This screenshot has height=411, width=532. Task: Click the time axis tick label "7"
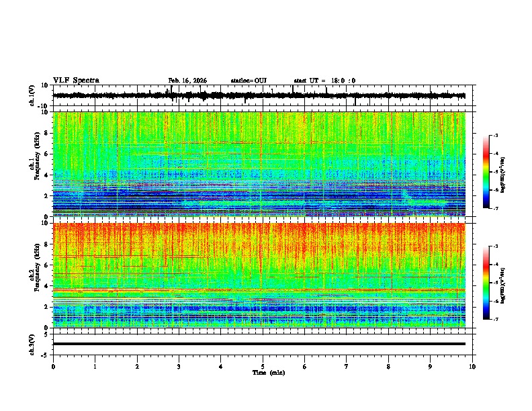coord(347,367)
